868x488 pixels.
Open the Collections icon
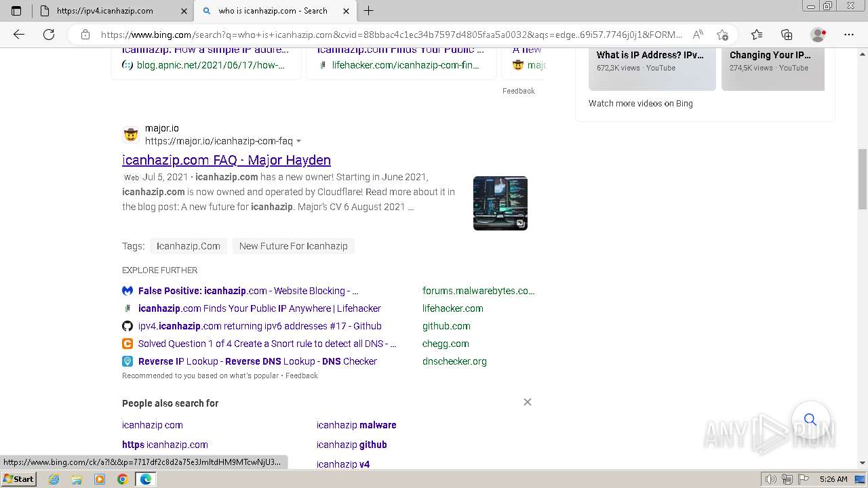coord(787,35)
